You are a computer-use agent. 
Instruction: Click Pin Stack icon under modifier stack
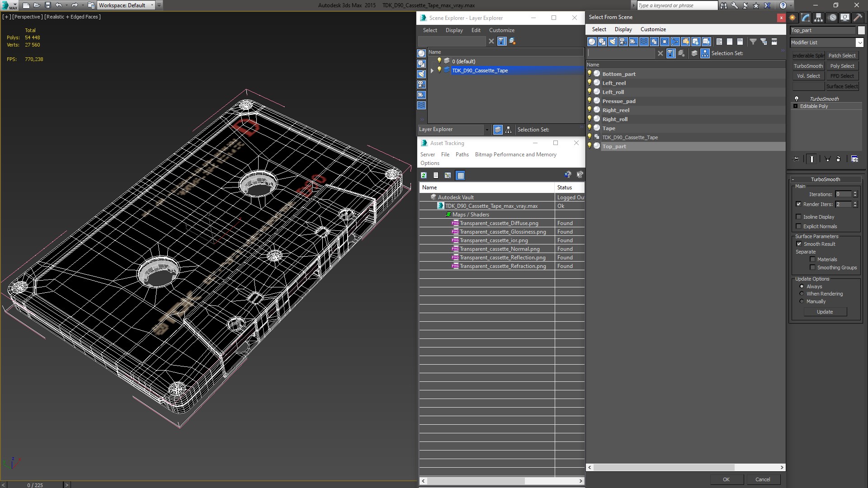pyautogui.click(x=796, y=159)
